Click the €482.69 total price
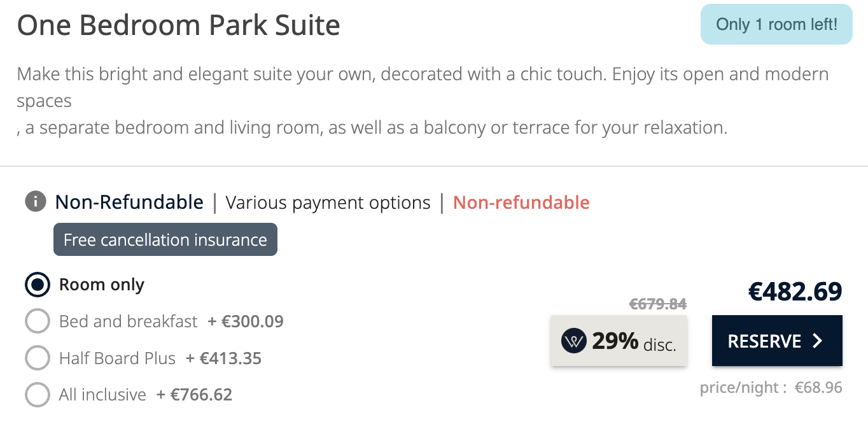This screenshot has height=424, width=868. pyautogui.click(x=795, y=292)
